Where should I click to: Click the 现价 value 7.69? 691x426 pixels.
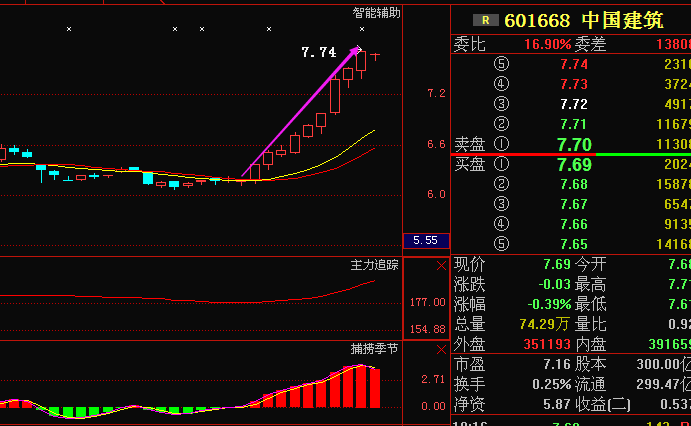point(557,264)
